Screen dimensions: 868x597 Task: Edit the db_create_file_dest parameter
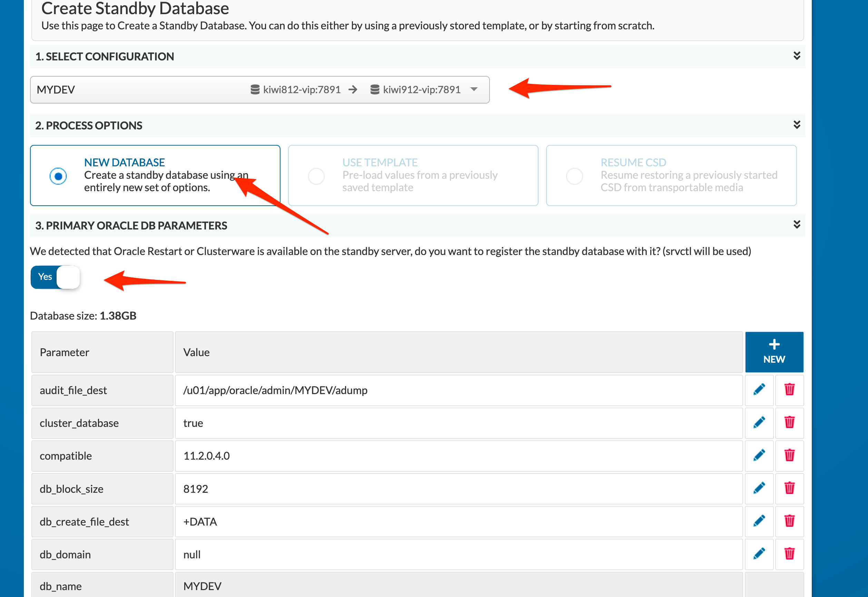759,521
